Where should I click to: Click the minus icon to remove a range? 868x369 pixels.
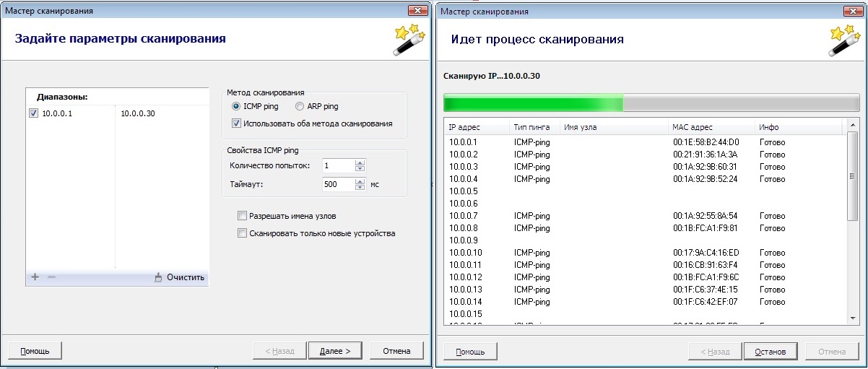[51, 277]
